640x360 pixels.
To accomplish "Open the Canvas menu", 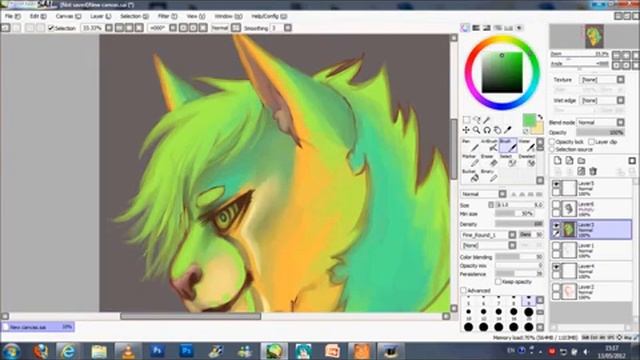I will pyautogui.click(x=68, y=16).
